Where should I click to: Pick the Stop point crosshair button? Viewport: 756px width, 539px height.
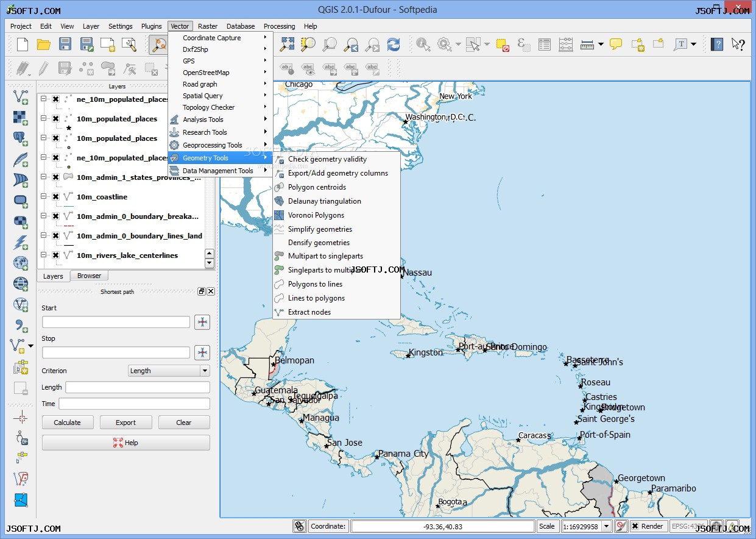[202, 352]
